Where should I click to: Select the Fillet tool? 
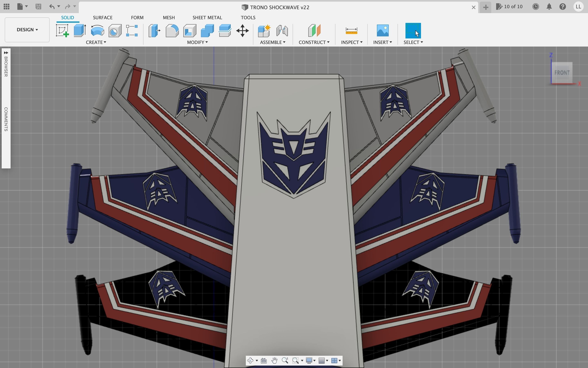tap(172, 31)
